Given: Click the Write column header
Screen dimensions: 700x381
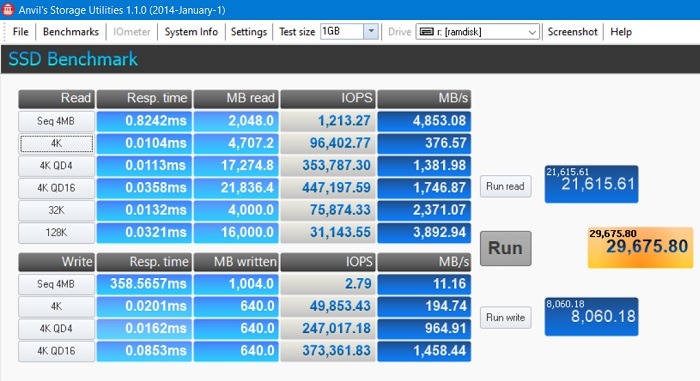Looking at the screenshot, I should 56,262.
